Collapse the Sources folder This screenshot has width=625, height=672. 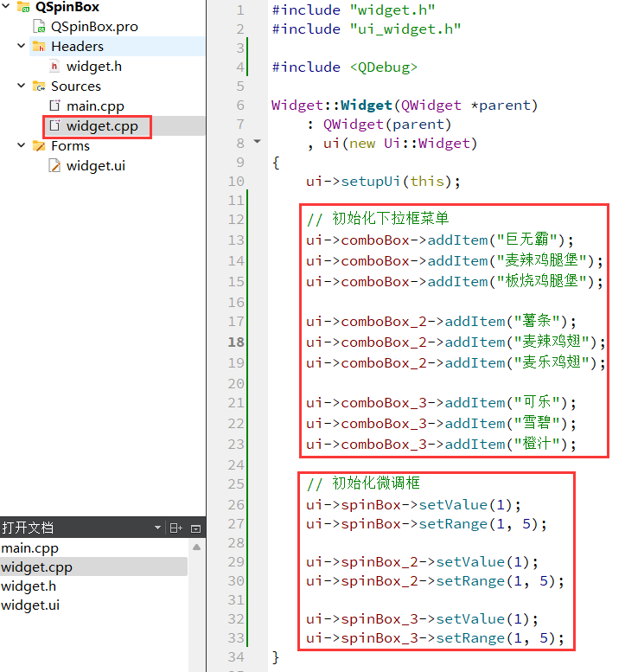[x=21, y=86]
